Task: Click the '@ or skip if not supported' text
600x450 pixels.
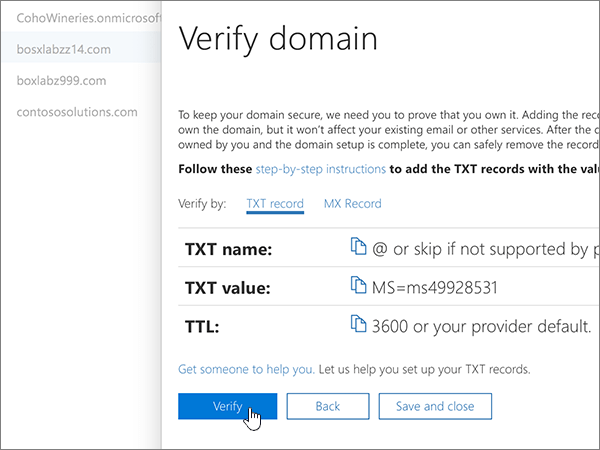Action: click(x=480, y=248)
